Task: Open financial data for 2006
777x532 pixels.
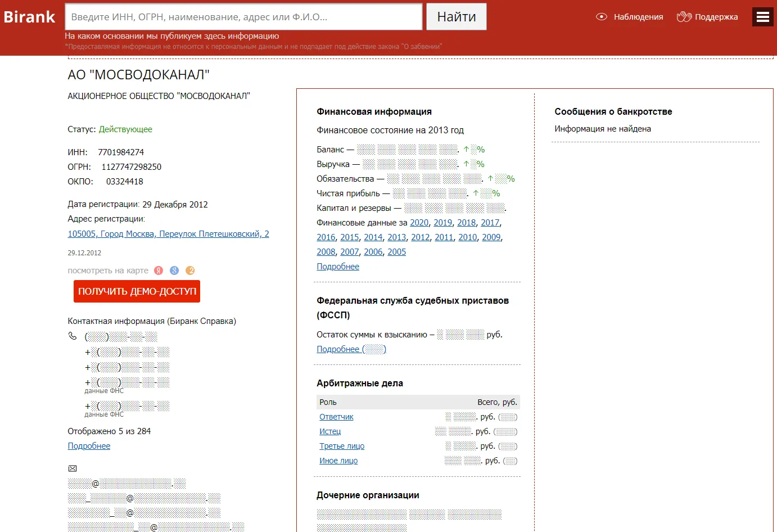Action: click(373, 252)
